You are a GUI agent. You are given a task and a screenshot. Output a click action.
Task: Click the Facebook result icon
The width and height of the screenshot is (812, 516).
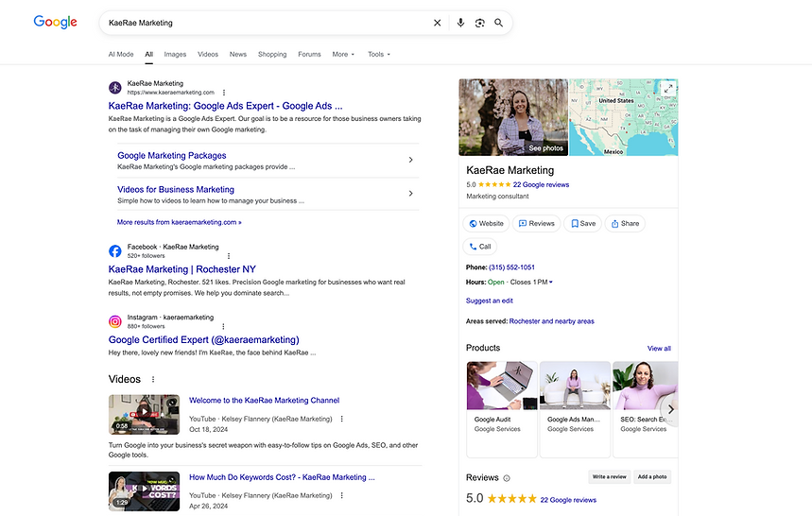coord(115,251)
